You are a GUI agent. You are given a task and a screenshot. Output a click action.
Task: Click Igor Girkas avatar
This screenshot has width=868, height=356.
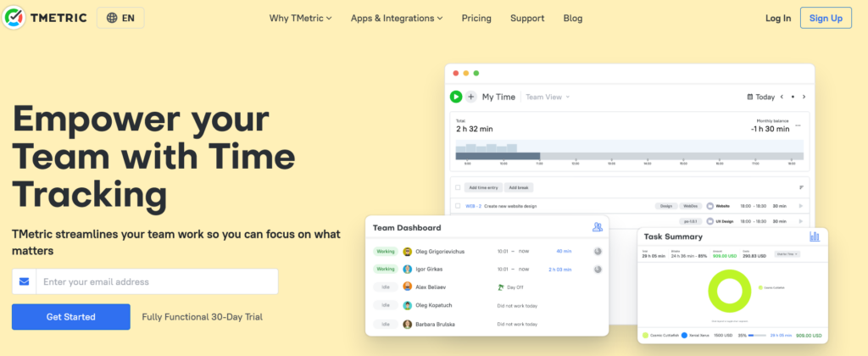coord(408,269)
